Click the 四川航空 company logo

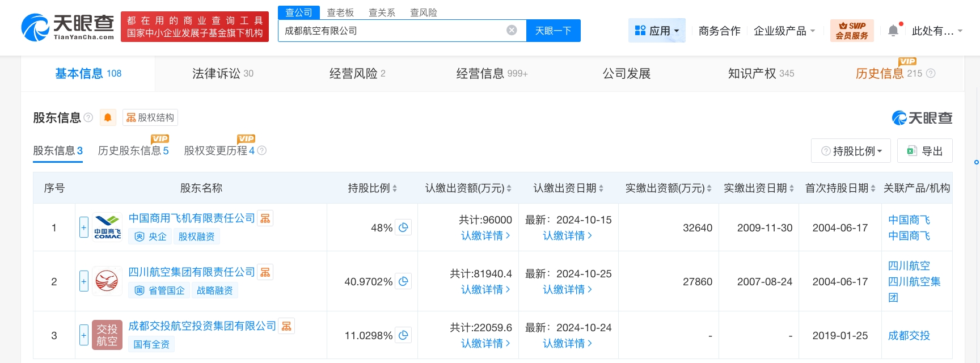[x=107, y=281]
